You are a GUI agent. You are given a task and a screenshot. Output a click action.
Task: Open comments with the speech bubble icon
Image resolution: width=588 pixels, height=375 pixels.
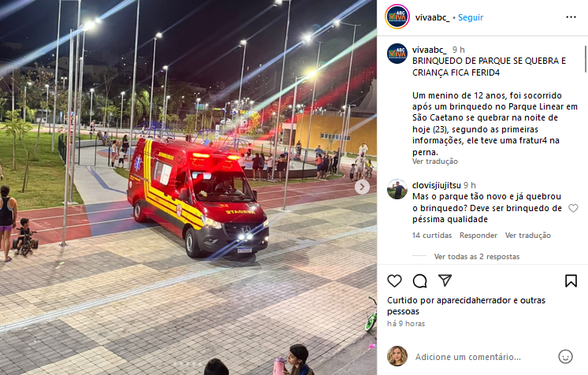pos(419,281)
